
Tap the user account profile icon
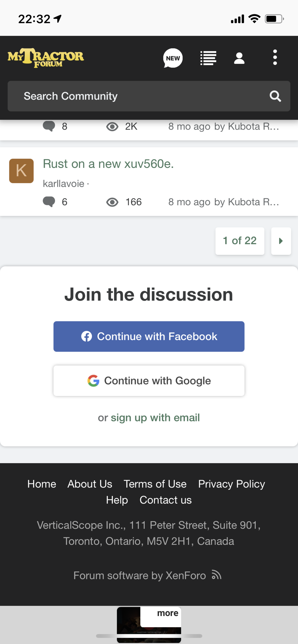coord(239,58)
